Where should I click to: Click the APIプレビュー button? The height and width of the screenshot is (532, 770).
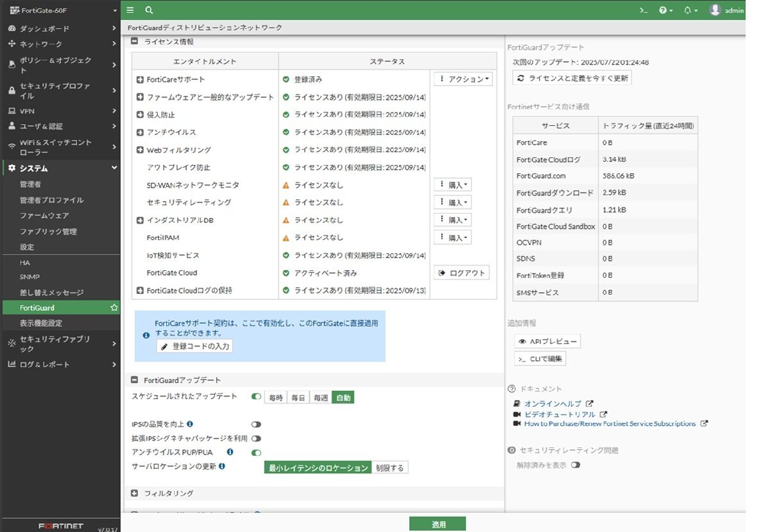pos(547,341)
